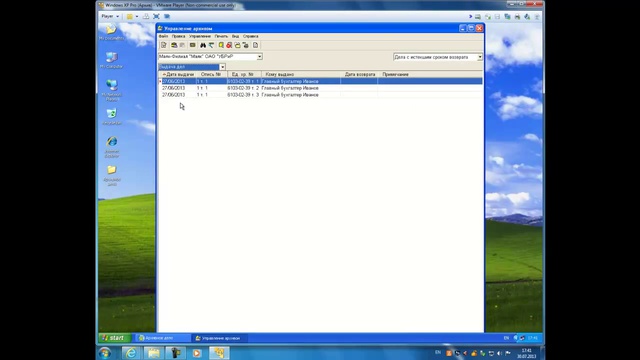Image resolution: width=640 pixels, height=360 pixels.
Task: Open the Справка menu
Action: (251, 36)
